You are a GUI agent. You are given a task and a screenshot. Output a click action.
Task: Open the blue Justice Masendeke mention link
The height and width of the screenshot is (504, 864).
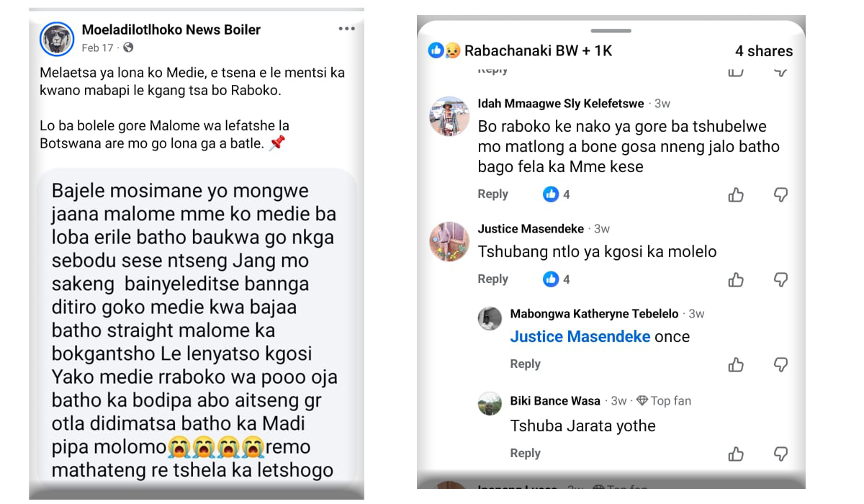[580, 336]
